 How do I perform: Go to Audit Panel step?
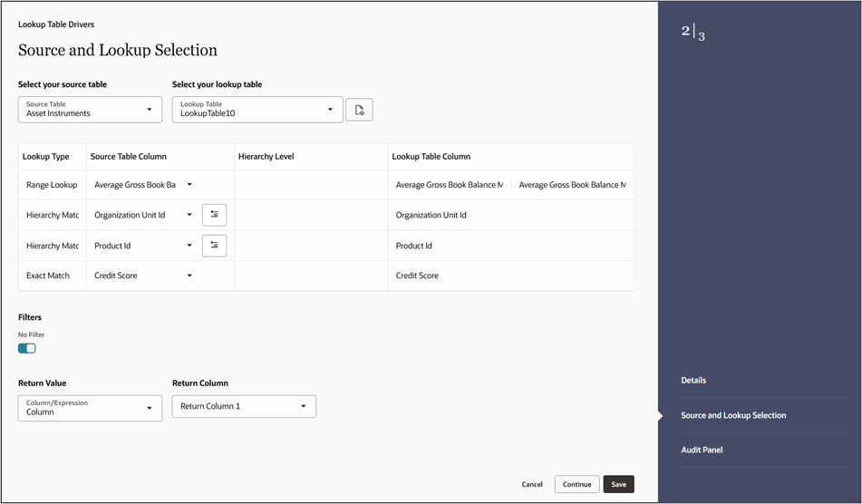coord(702,450)
